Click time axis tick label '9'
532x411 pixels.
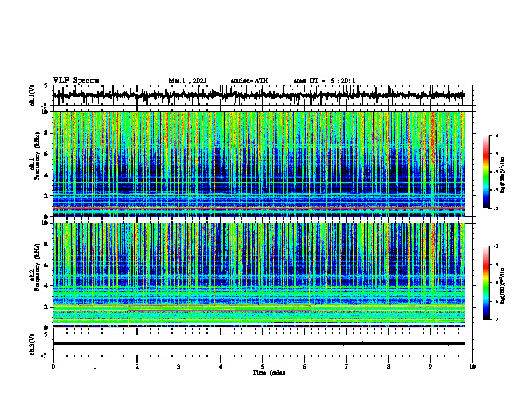click(430, 367)
